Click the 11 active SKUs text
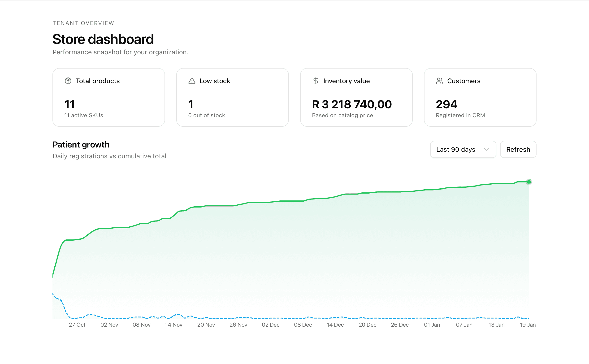The height and width of the screenshot is (364, 589). pyautogui.click(x=83, y=115)
